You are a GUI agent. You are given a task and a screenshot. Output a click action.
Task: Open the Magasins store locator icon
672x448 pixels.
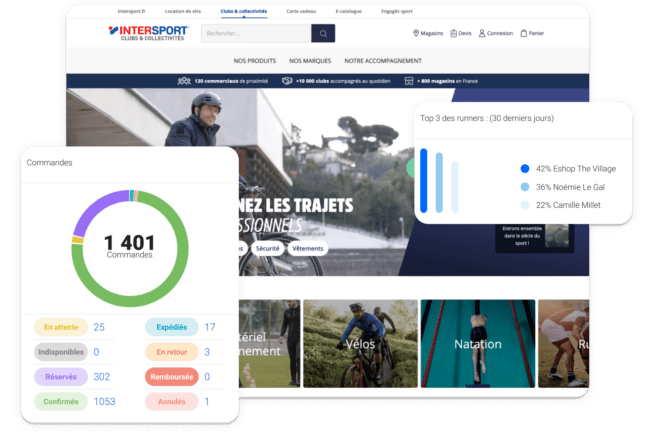click(x=416, y=33)
